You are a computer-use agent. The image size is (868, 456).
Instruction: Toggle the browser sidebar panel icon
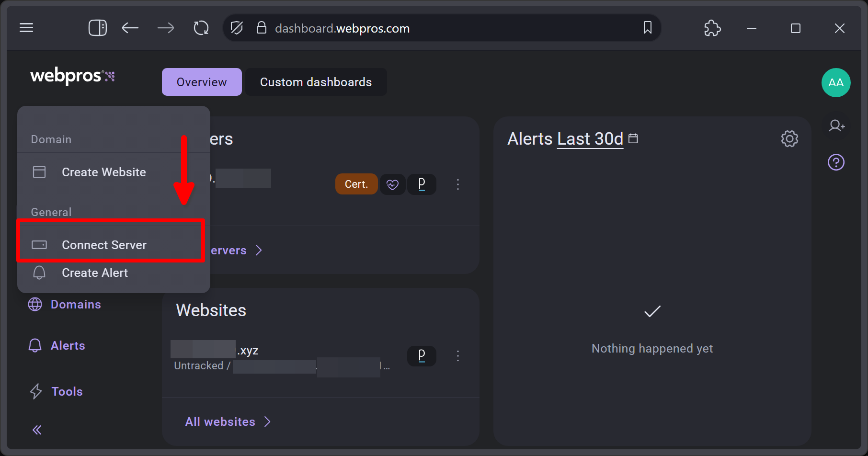tap(98, 28)
